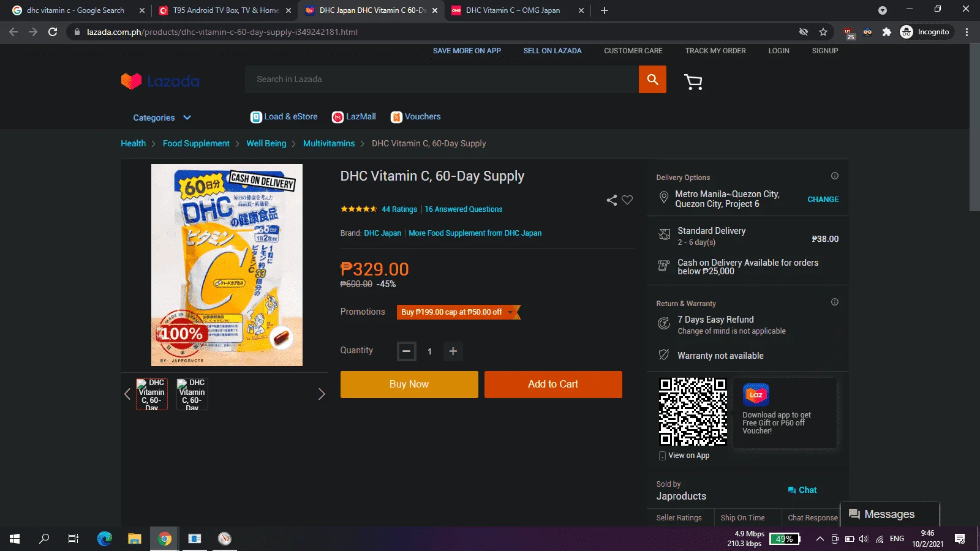
Task: Bookmark this page with star icon
Action: click(x=823, y=32)
